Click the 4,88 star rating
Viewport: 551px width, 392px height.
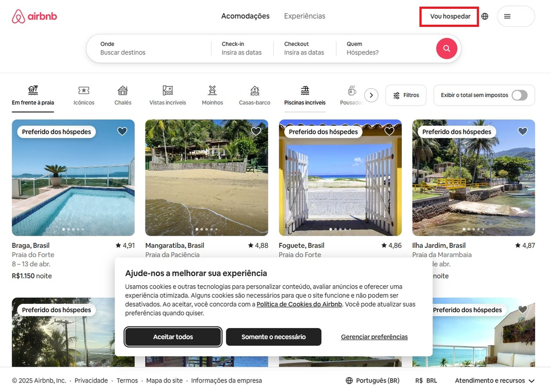pyautogui.click(x=258, y=246)
